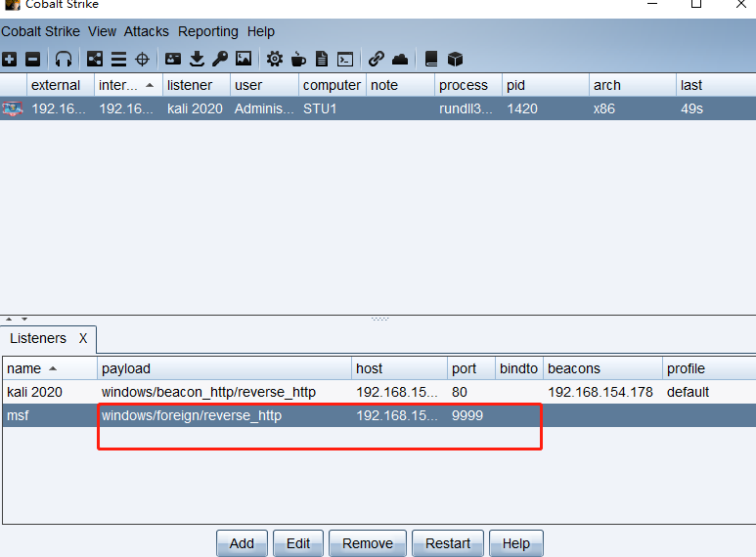Sort listeners by port column header
This screenshot has width=756, height=557.
tap(471, 368)
